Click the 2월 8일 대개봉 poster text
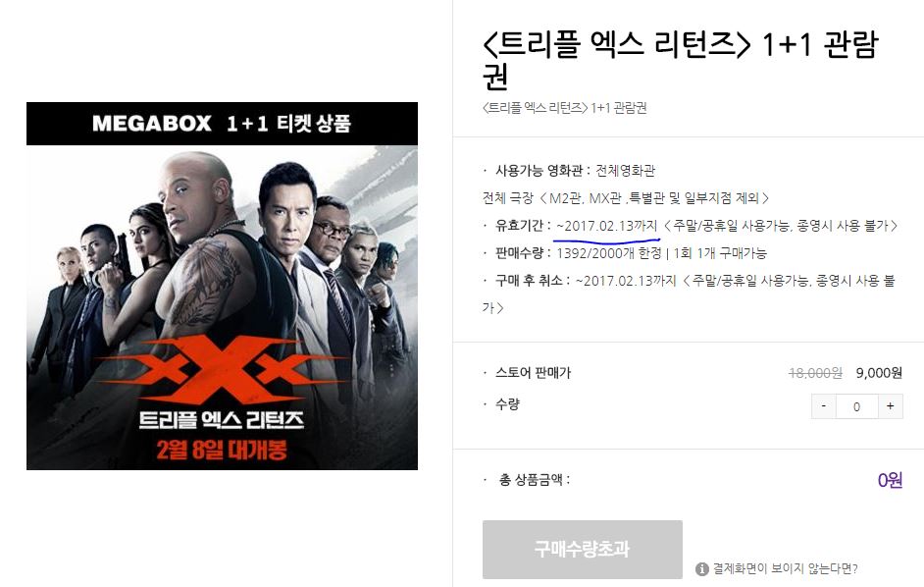 (x=222, y=451)
